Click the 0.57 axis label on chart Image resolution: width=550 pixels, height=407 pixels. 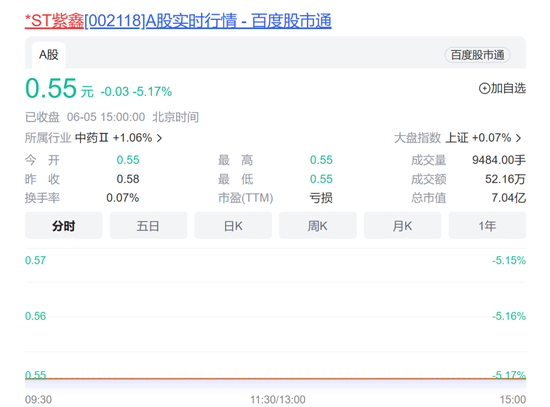(x=35, y=260)
